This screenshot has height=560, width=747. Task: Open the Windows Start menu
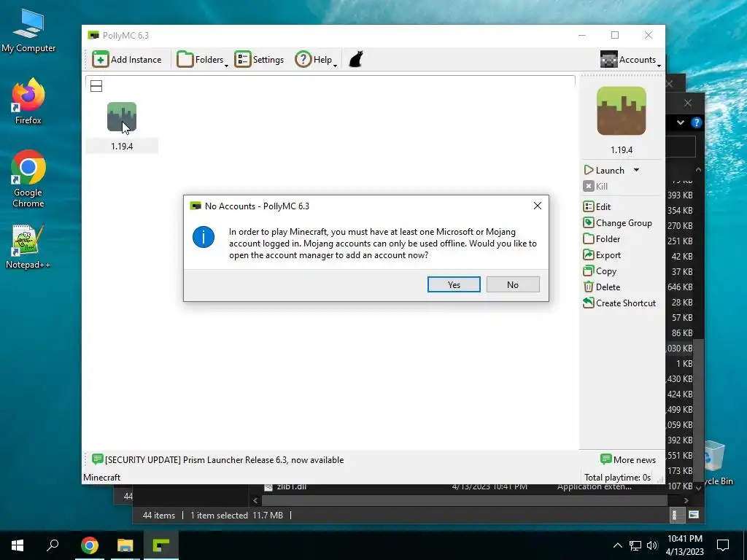tap(18, 545)
